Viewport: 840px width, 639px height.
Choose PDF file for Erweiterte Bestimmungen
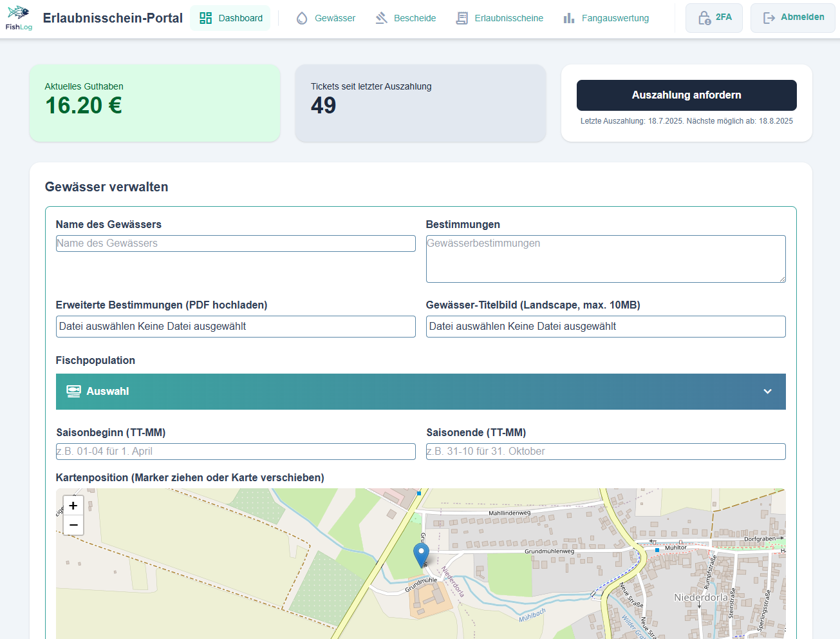236,327
